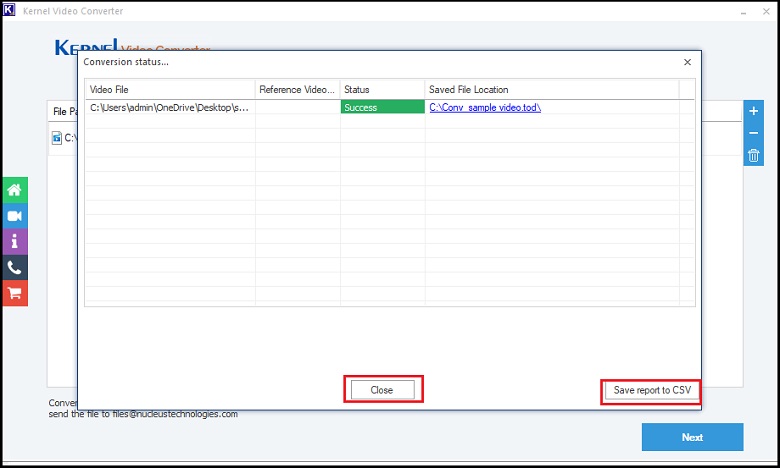The width and height of the screenshot is (780, 468).
Task: Close the Conversion status dialog with X
Action: point(687,62)
